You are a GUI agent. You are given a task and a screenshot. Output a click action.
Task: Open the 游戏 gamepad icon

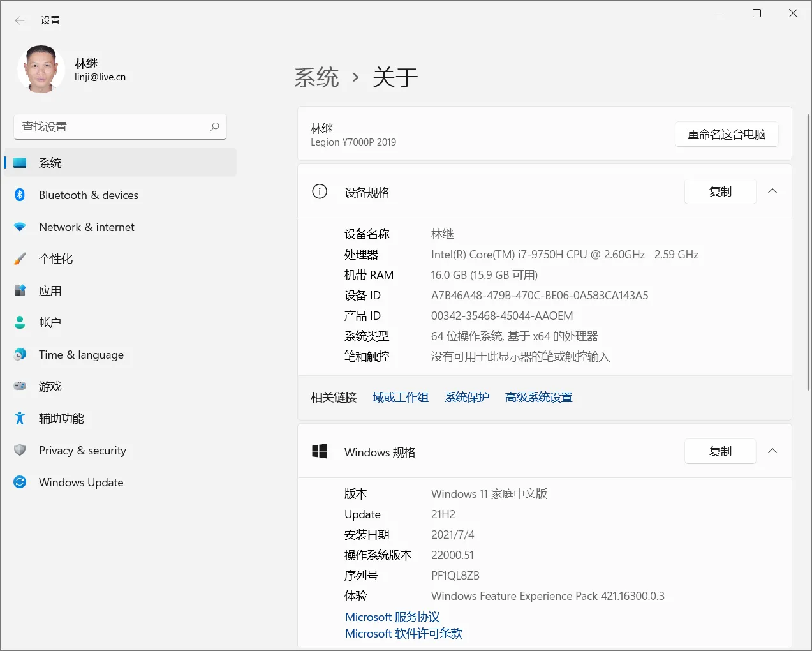[x=20, y=386]
